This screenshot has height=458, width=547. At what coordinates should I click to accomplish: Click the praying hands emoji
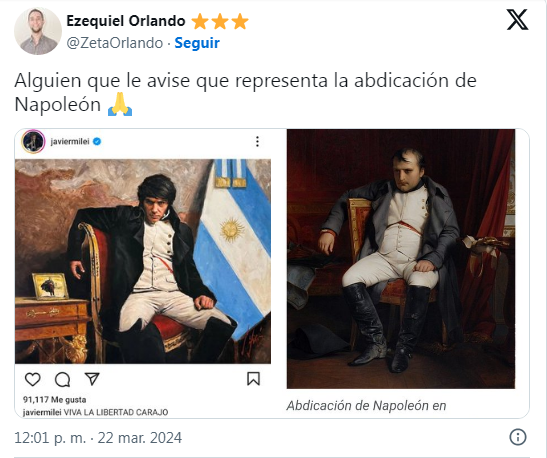click(x=120, y=104)
